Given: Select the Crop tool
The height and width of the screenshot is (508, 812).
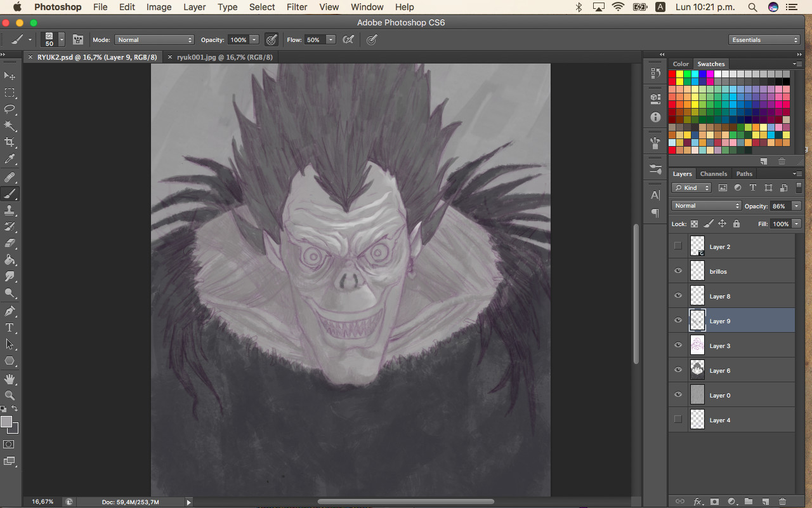Looking at the screenshot, I should [x=10, y=142].
